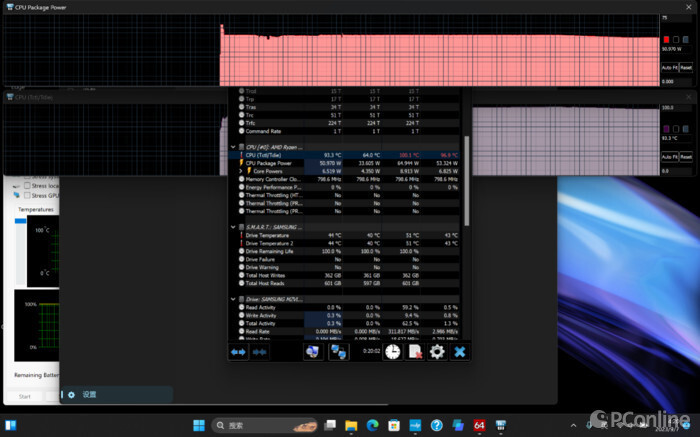700x437 pixels.
Task: Select the CPU (Tctl/Tdie) sensor row
Action: click(x=344, y=155)
